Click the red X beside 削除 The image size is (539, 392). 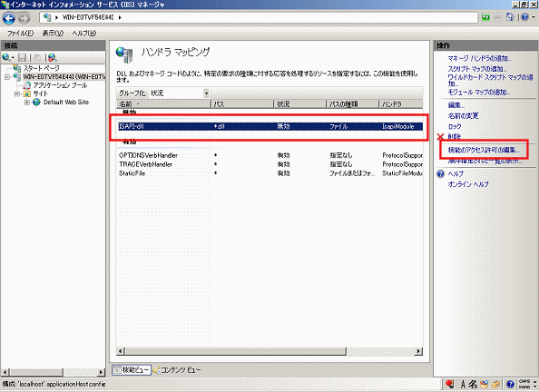pyautogui.click(x=440, y=137)
